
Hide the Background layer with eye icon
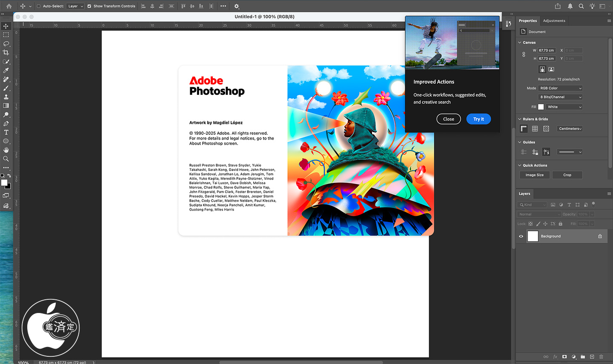click(521, 236)
